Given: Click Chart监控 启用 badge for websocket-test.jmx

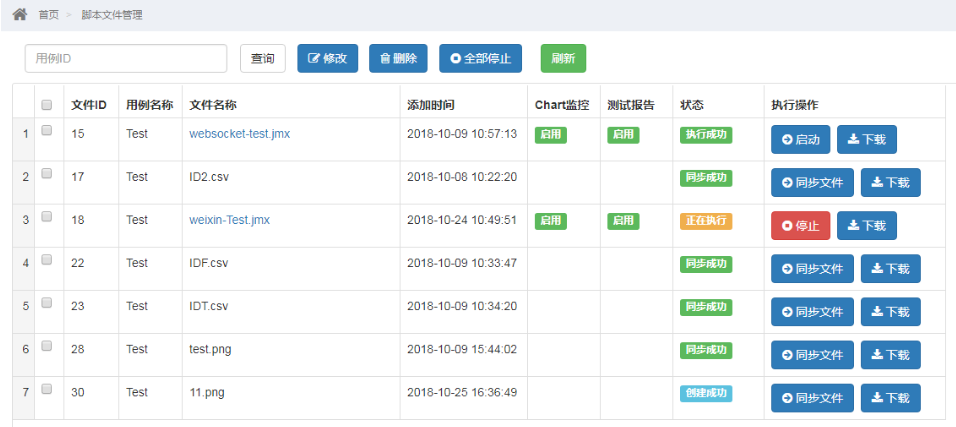Looking at the screenshot, I should (551, 135).
